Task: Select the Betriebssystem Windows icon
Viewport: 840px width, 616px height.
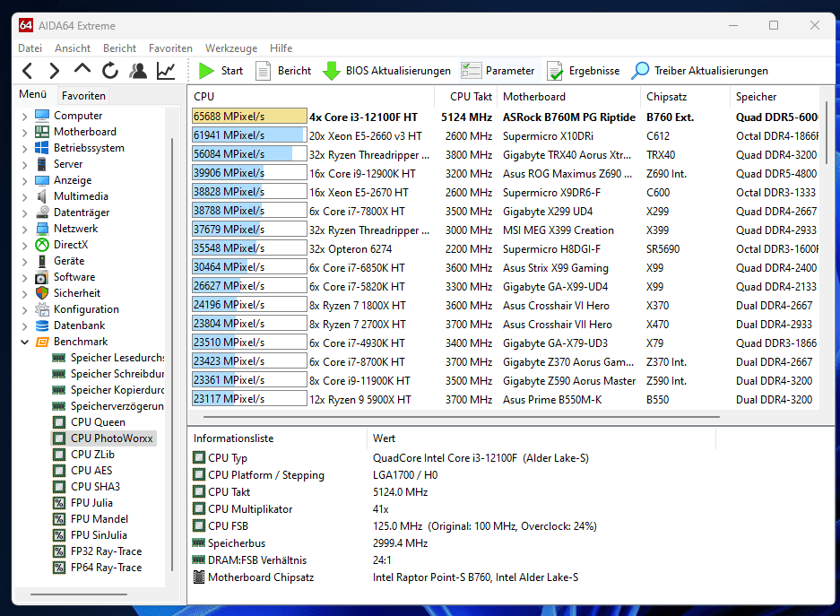Action: point(42,147)
